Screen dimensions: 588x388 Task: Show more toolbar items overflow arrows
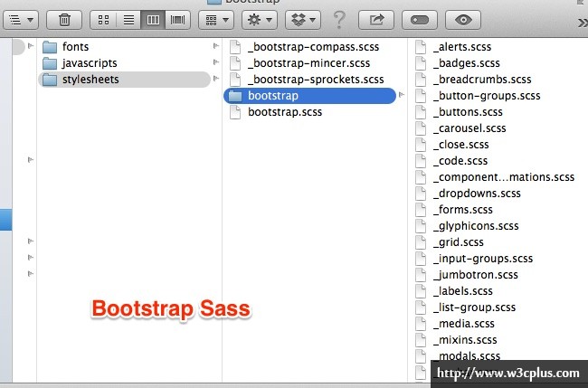[583, 24]
